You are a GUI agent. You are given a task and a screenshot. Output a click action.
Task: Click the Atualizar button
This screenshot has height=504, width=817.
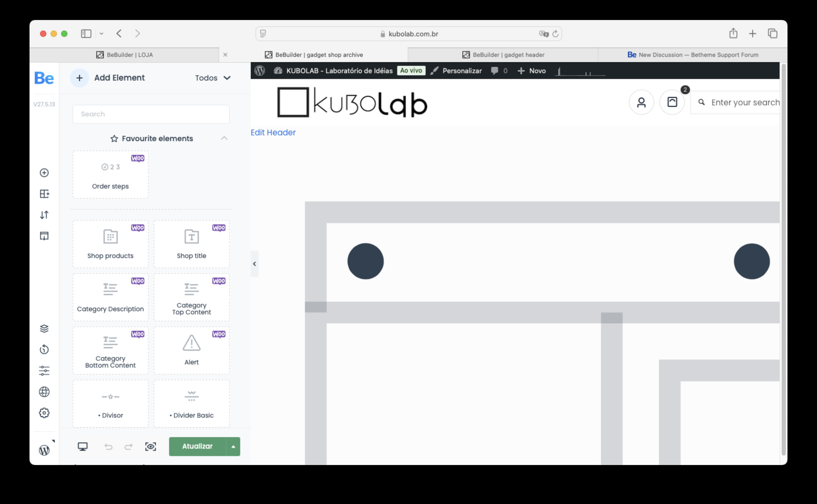click(x=198, y=447)
